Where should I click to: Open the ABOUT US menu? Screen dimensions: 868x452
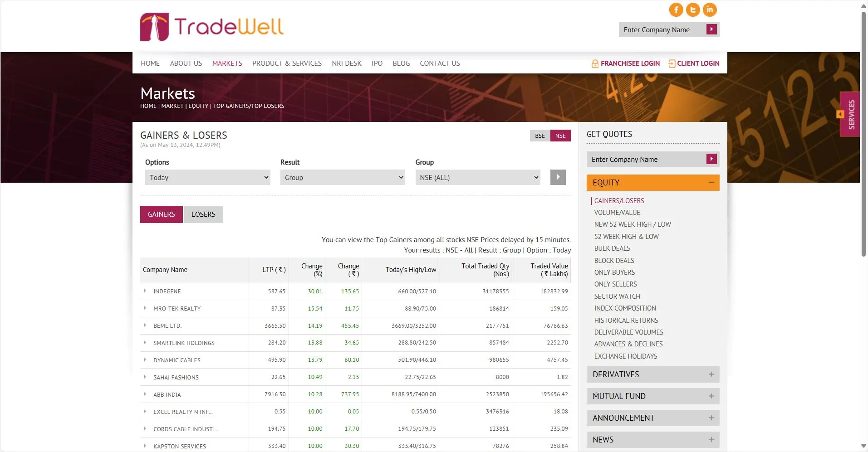[x=186, y=63]
